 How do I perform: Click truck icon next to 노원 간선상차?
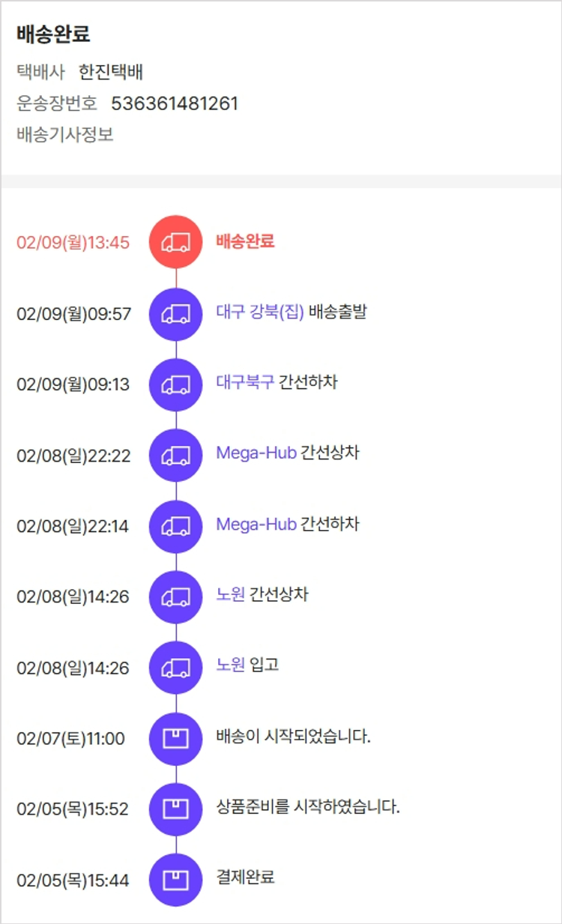coord(176,597)
